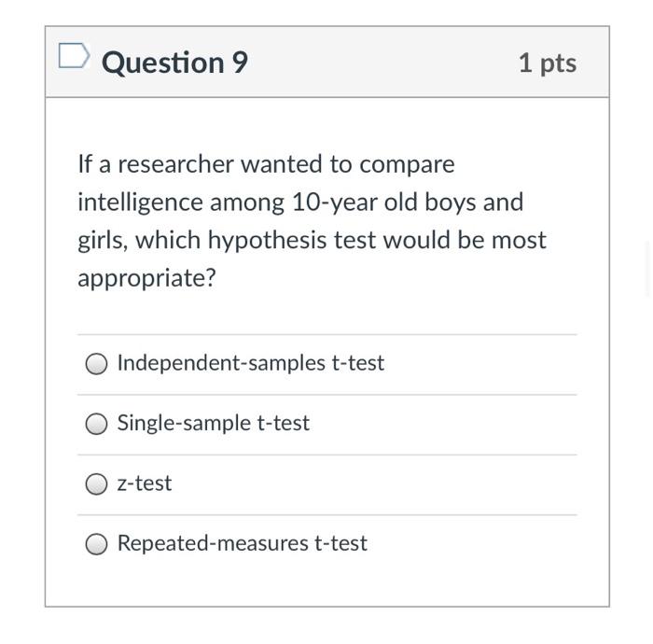Pick the z-test radio button

click(x=97, y=483)
